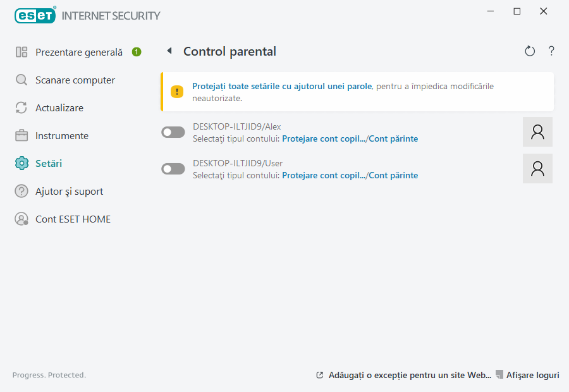Open the avatar selector for User account
The image size is (569, 392).
537,168
